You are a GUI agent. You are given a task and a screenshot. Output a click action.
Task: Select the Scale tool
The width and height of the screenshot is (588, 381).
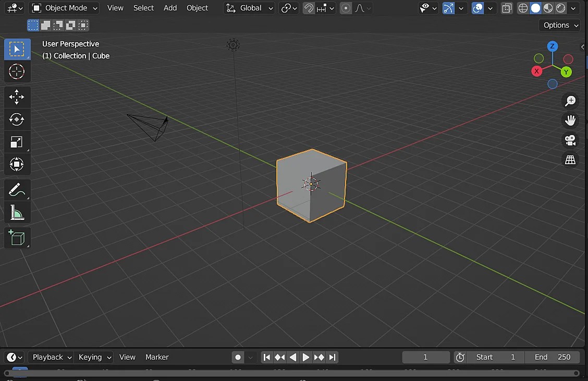17,142
